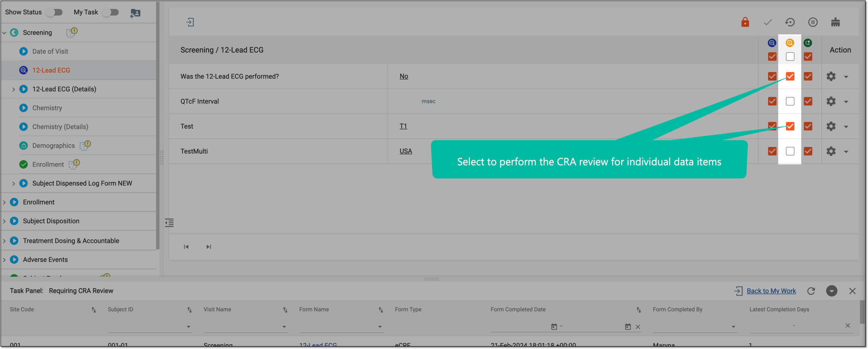Expand the Enrollment visit node
The height and width of the screenshot is (349, 868).
coord(4,202)
